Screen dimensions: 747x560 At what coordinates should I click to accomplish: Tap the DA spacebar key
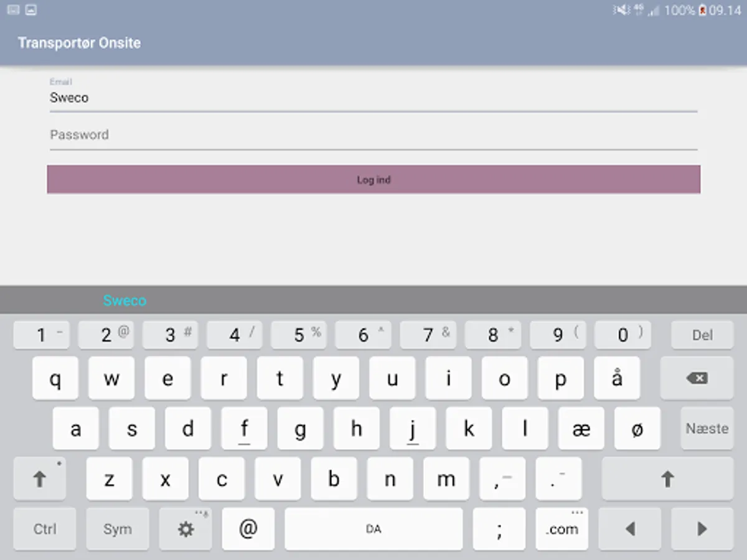(x=374, y=529)
